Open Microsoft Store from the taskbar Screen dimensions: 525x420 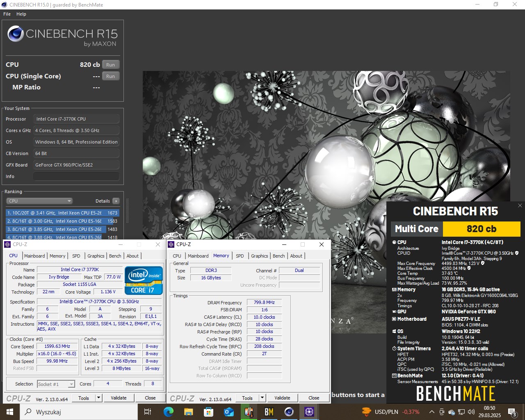(208, 412)
